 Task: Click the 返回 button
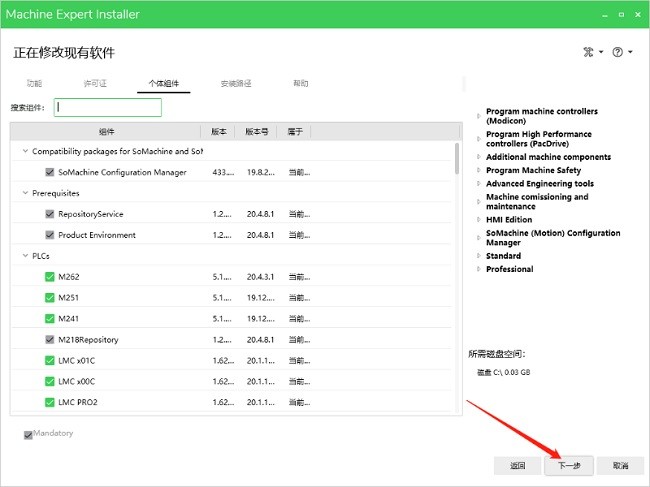click(517, 465)
